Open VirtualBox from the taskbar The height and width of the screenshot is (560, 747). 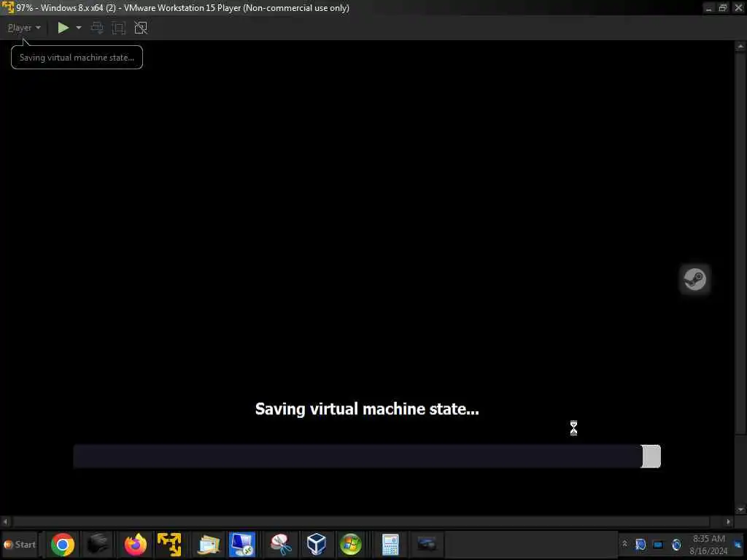tap(317, 544)
